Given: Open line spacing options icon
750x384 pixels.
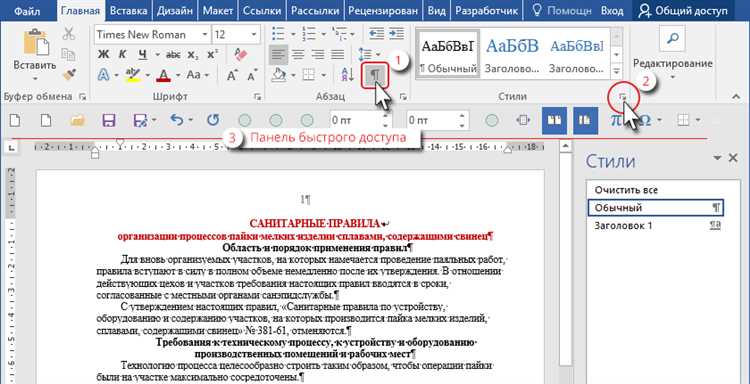Looking at the screenshot, I should pyautogui.click(x=364, y=54).
